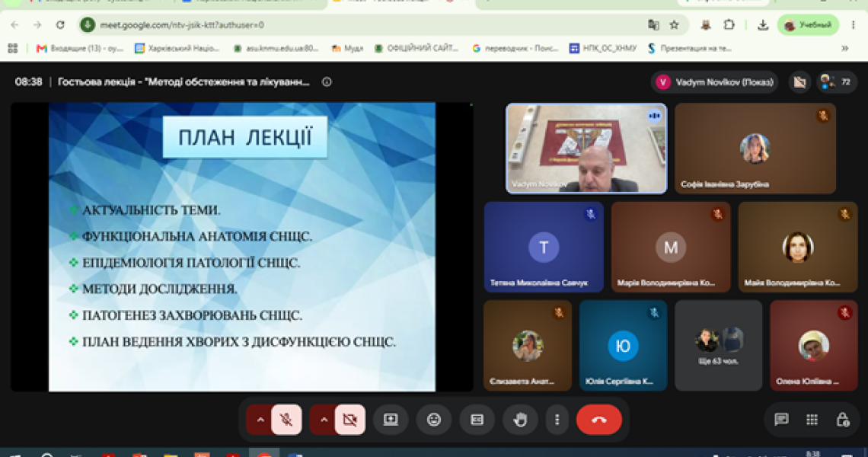
Task: Turn on the camera in Meet
Action: point(349,420)
